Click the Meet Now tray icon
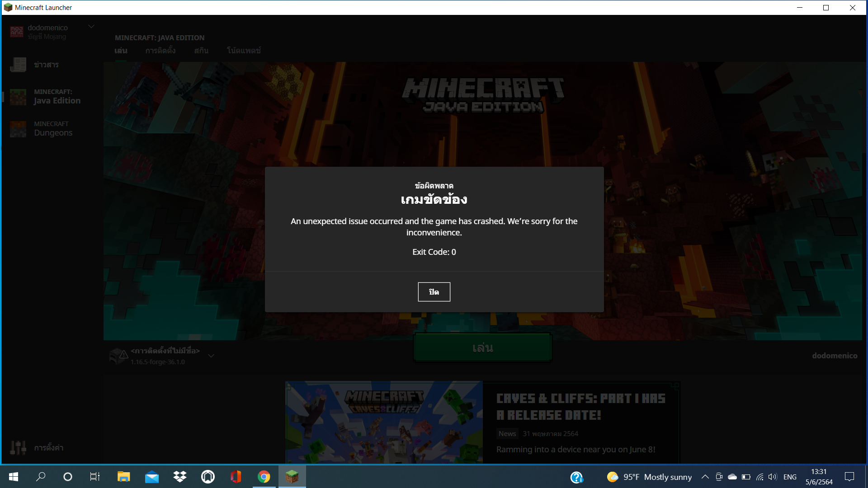868x488 pixels. point(719,477)
